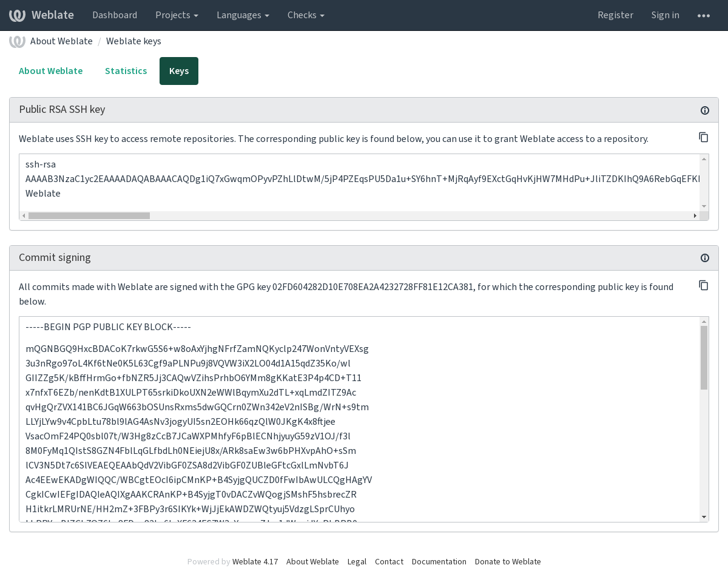Switch to the Statistics tab
This screenshot has height=585, width=728.
[x=126, y=71]
